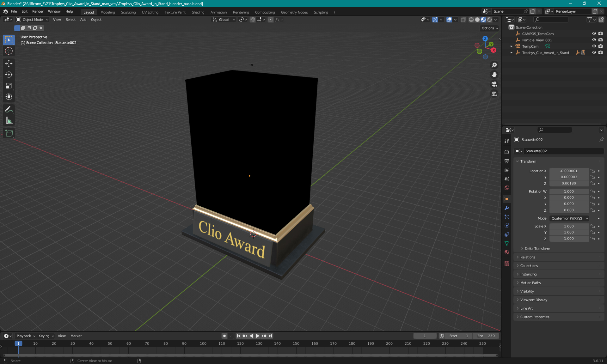Click the pan view hand icon
Screen dimensions: 607x364
(x=494, y=75)
